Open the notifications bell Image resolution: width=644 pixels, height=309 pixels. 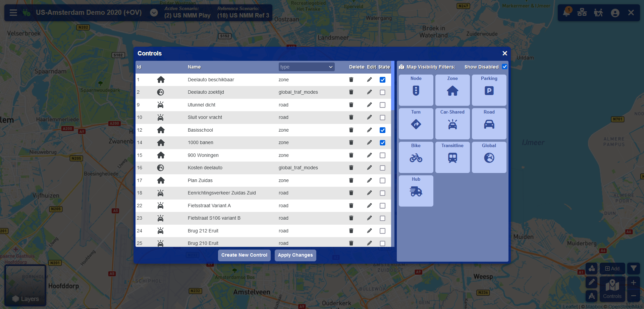pyautogui.click(x=567, y=12)
